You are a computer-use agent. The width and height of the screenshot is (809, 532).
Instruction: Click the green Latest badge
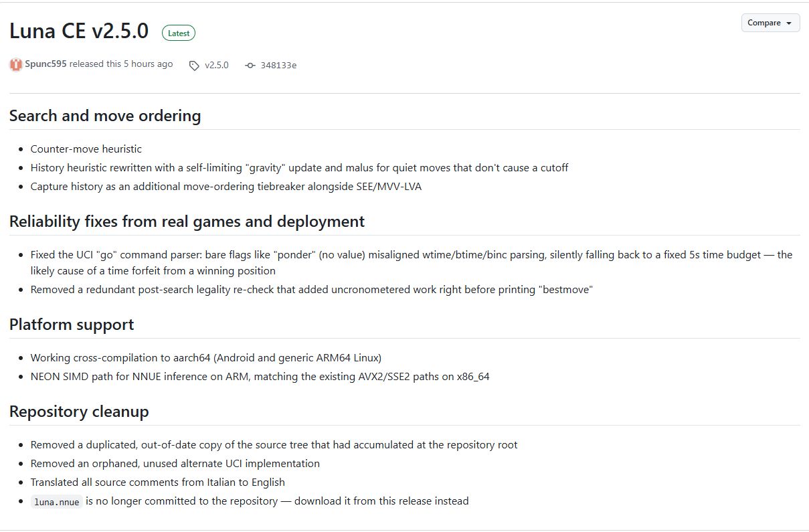tap(179, 33)
